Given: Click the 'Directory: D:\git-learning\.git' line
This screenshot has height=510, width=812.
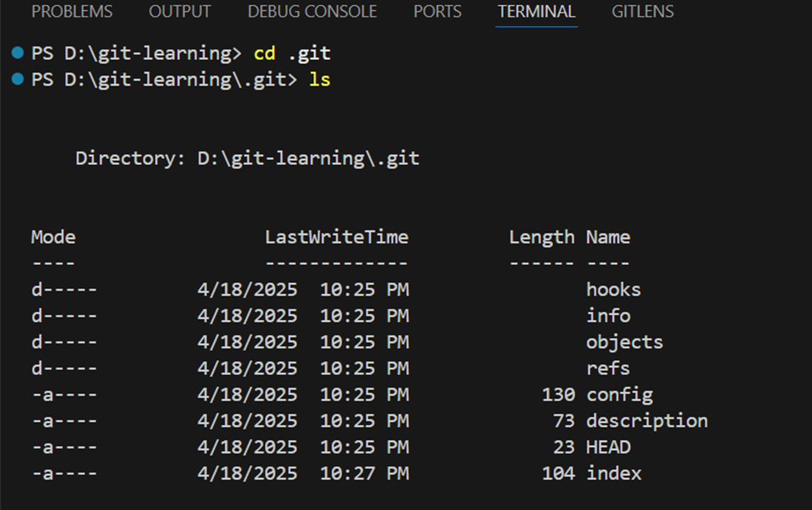Looking at the screenshot, I should click(x=247, y=158).
